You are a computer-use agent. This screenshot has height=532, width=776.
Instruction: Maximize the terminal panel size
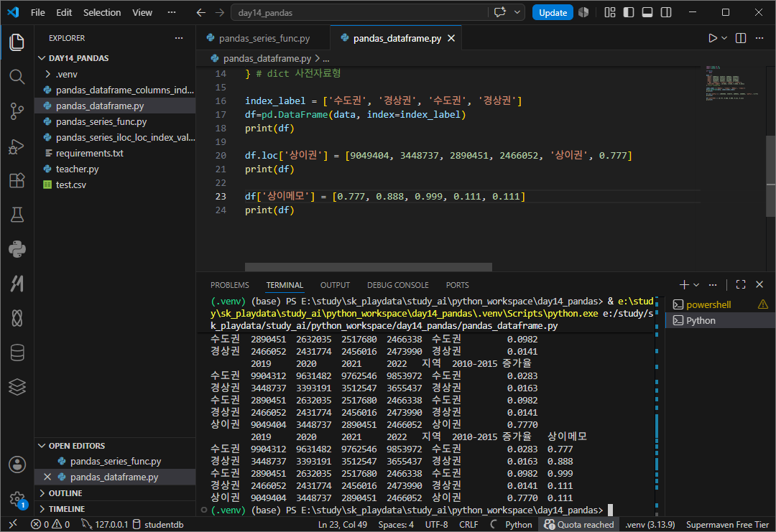pyautogui.click(x=740, y=284)
